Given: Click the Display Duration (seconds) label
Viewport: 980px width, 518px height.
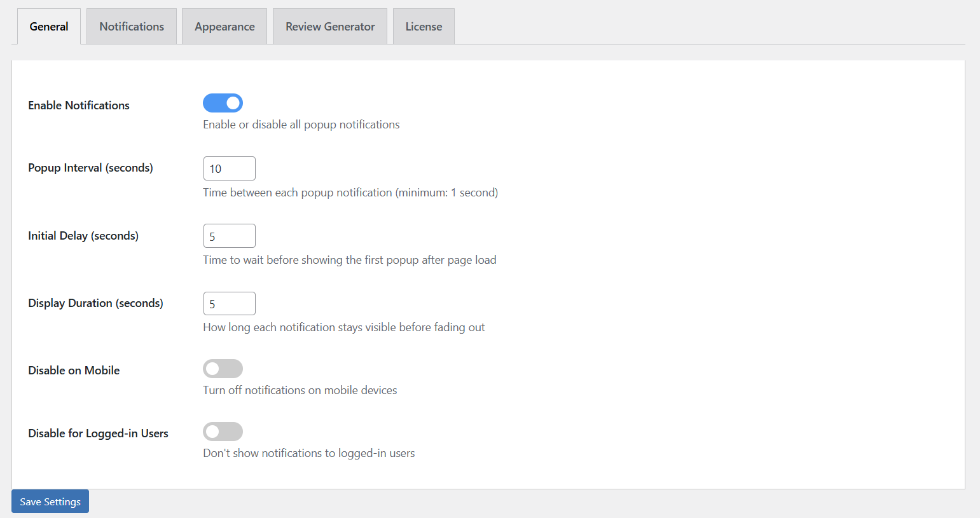Looking at the screenshot, I should point(95,303).
